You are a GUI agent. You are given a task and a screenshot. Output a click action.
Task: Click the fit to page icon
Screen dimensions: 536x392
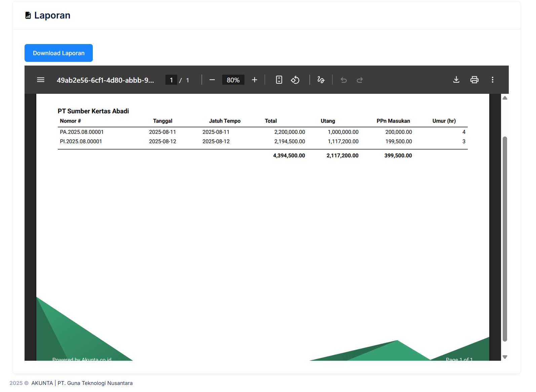click(x=279, y=80)
